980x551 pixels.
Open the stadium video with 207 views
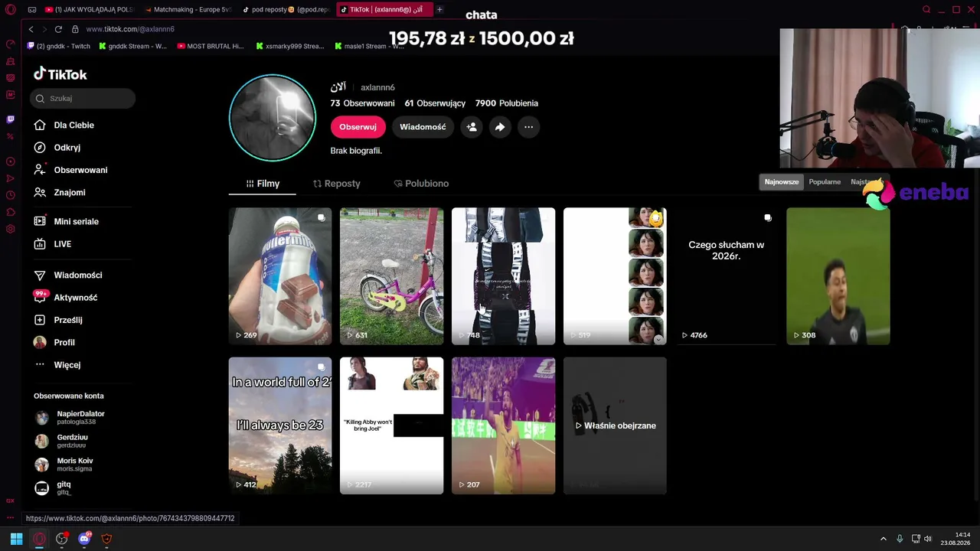(x=503, y=425)
